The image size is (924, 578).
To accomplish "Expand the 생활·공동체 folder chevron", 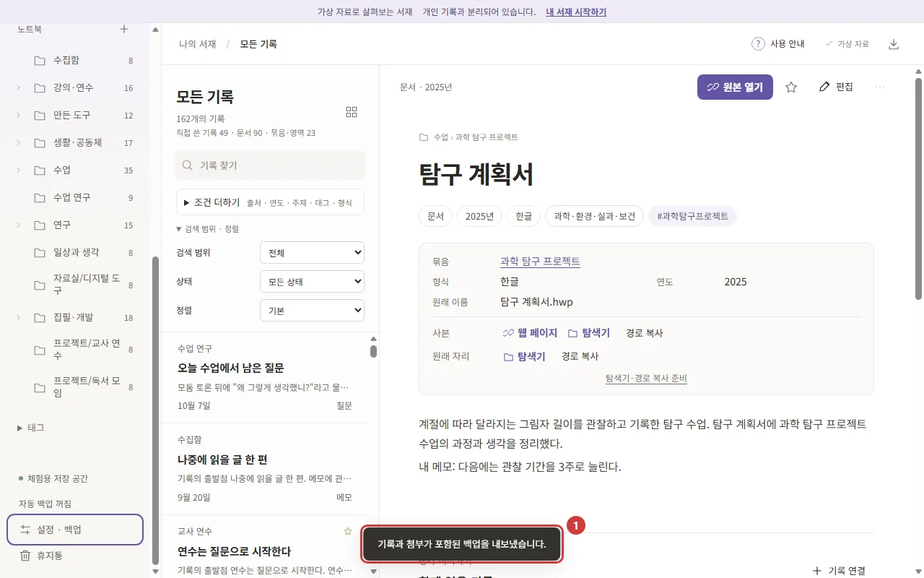I will 18,143.
